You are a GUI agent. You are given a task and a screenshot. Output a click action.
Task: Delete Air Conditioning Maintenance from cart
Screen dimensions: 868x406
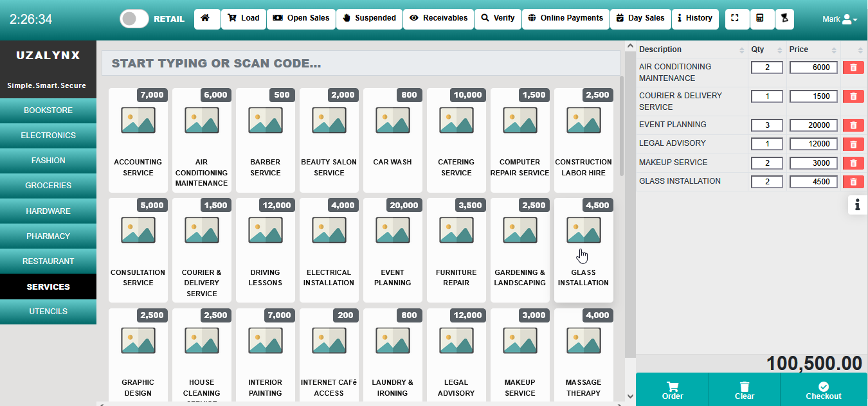(853, 67)
